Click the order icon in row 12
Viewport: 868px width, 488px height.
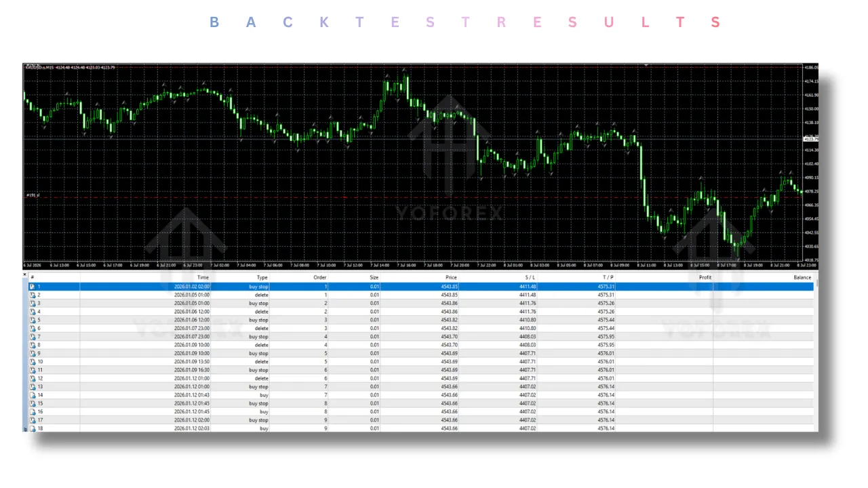[x=32, y=378]
